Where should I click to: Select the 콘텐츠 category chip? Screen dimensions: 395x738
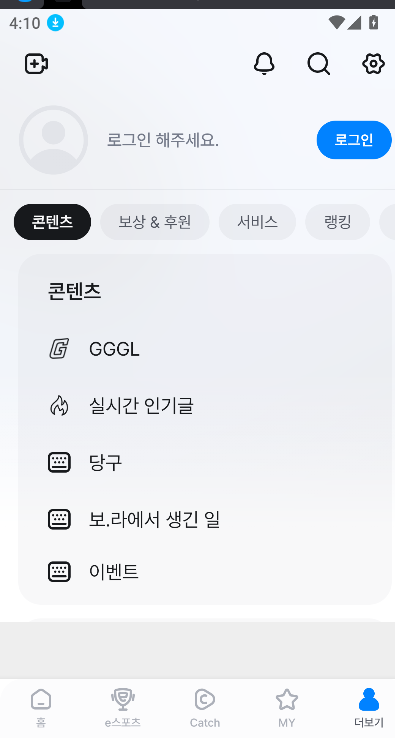(52, 222)
